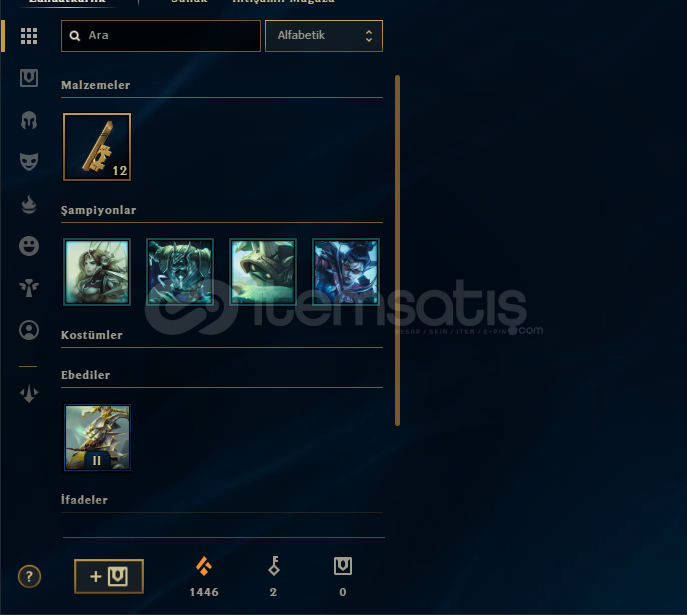Click the Ara search field
687x615 pixels.
[x=161, y=36]
